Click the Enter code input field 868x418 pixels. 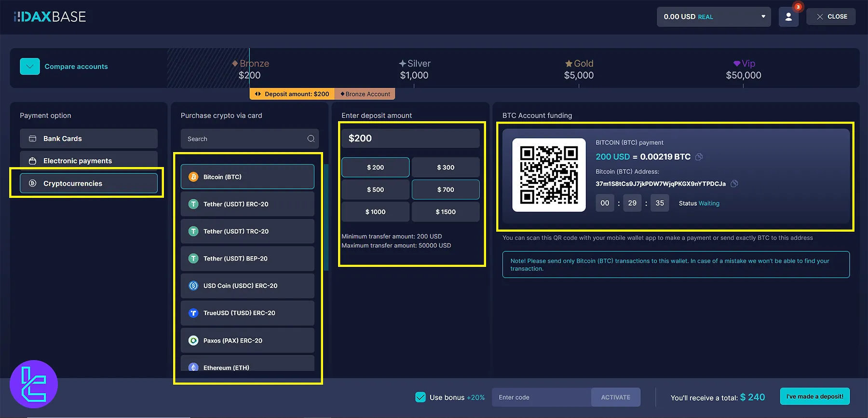(542, 397)
